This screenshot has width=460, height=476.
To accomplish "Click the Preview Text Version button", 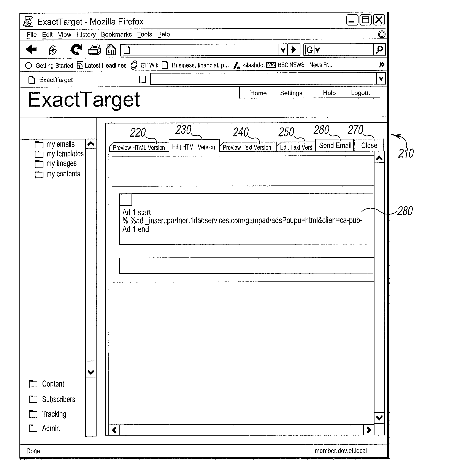I will pyautogui.click(x=246, y=147).
